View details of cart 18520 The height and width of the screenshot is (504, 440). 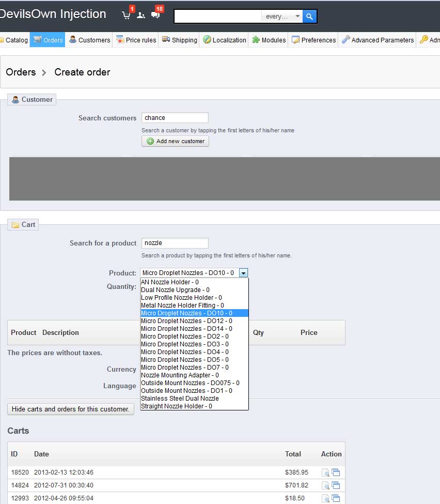(x=325, y=472)
